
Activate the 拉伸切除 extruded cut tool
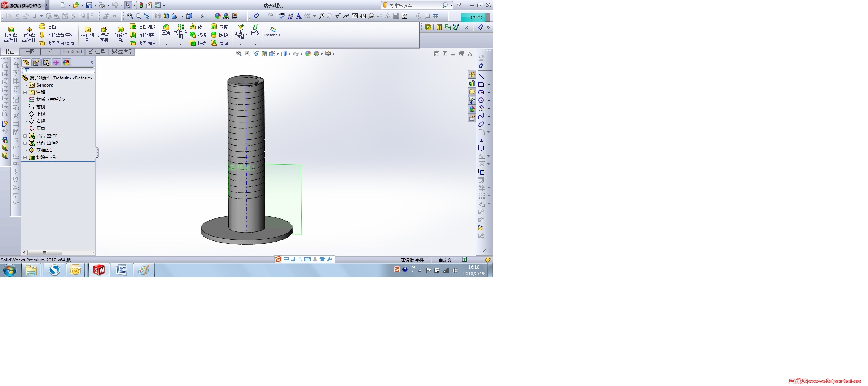click(87, 34)
